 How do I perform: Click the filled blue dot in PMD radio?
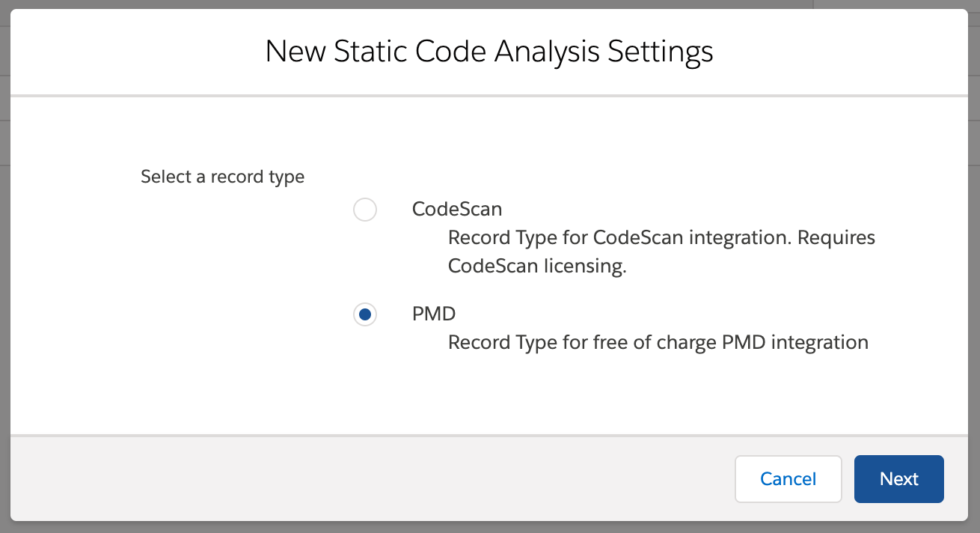pos(364,314)
